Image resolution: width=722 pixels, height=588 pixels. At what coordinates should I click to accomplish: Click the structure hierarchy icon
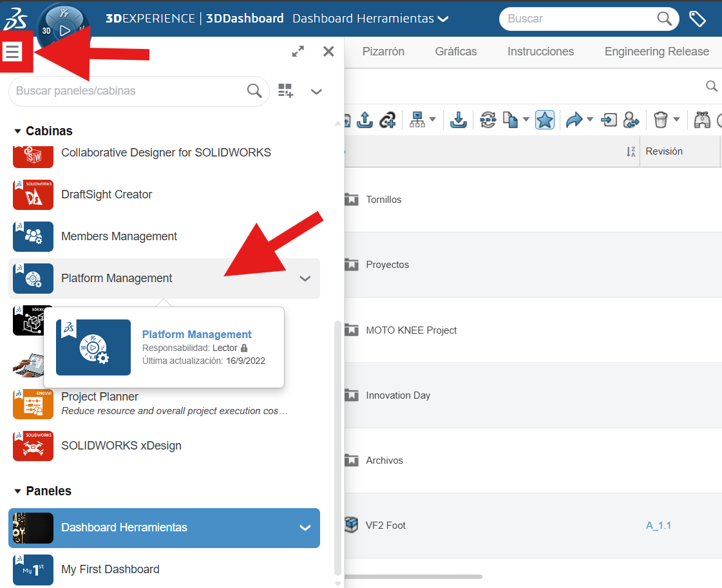(417, 120)
